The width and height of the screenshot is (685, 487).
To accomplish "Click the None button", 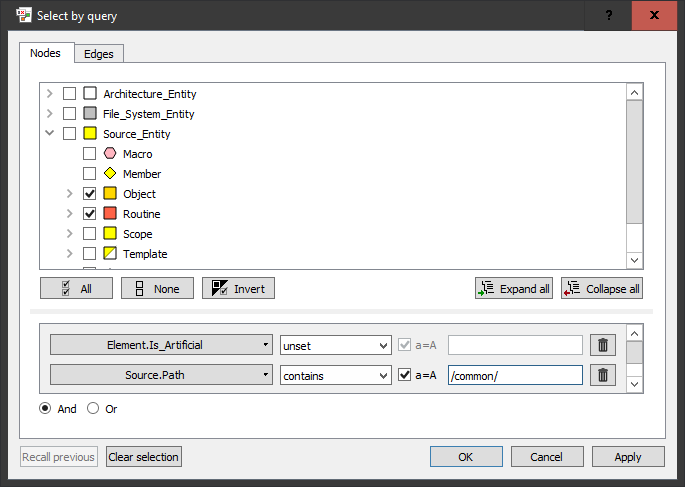I will tap(157, 288).
